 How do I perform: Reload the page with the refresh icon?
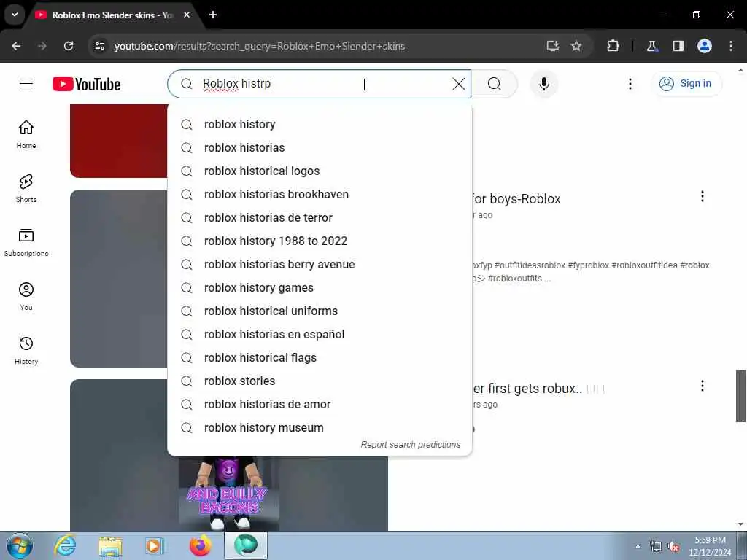pos(69,46)
